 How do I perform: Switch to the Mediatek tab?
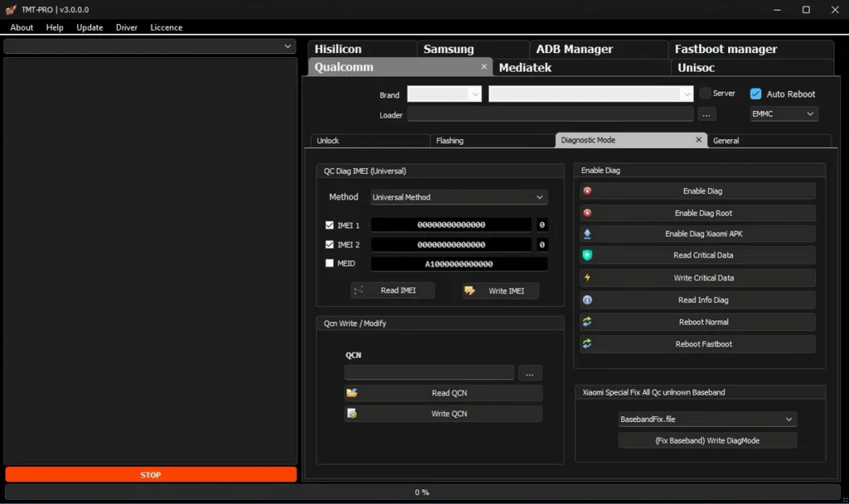coord(526,67)
